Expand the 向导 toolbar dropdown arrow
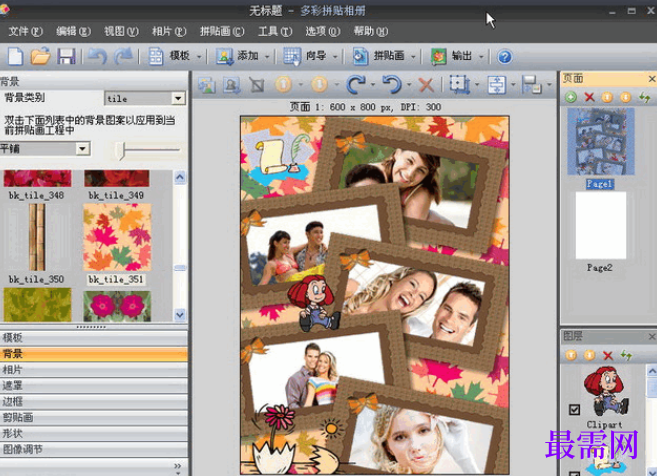The width and height of the screenshot is (657, 476). pyautogui.click(x=335, y=57)
